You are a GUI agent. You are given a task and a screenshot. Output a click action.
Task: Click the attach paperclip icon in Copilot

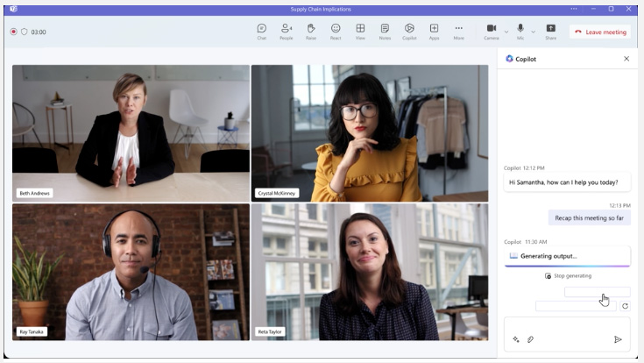click(x=530, y=339)
